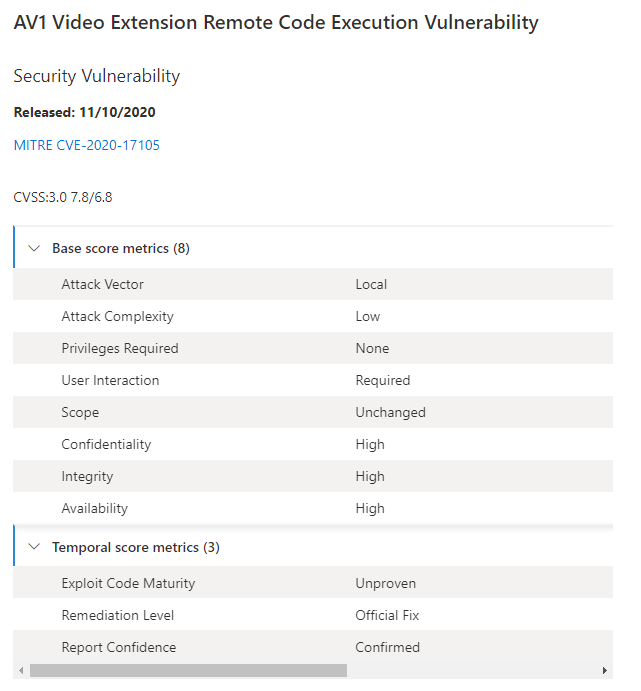Click the horizontal scrollbar right arrow
The height and width of the screenshot is (691, 641).
[x=604, y=670]
